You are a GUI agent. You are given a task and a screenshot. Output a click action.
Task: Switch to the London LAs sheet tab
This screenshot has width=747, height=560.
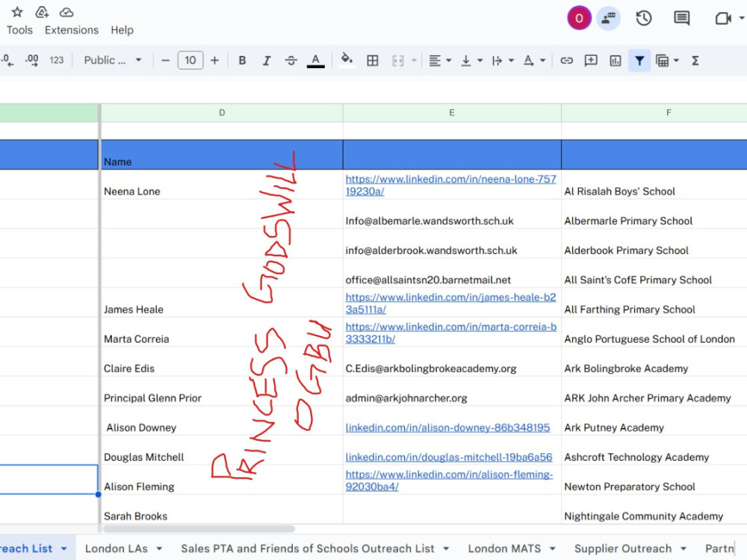tap(117, 549)
